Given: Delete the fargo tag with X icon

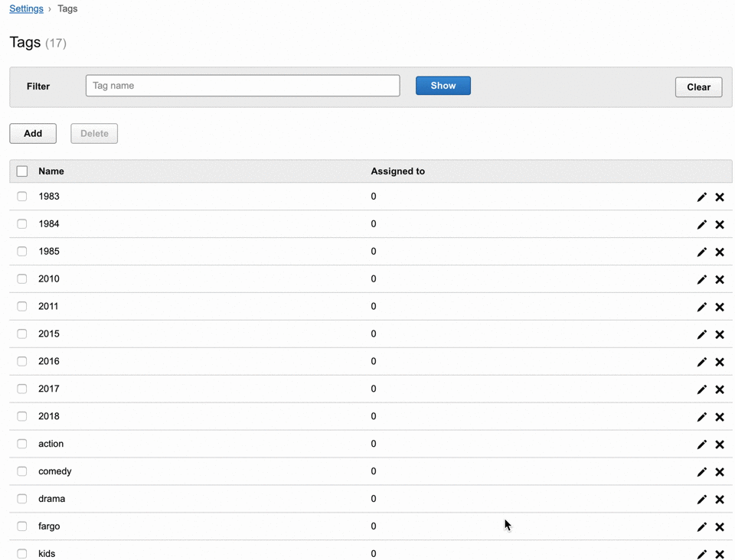Looking at the screenshot, I should pos(720,527).
